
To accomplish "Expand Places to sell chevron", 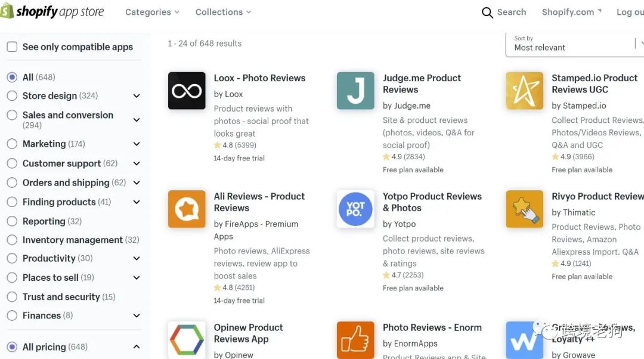I will [137, 278].
